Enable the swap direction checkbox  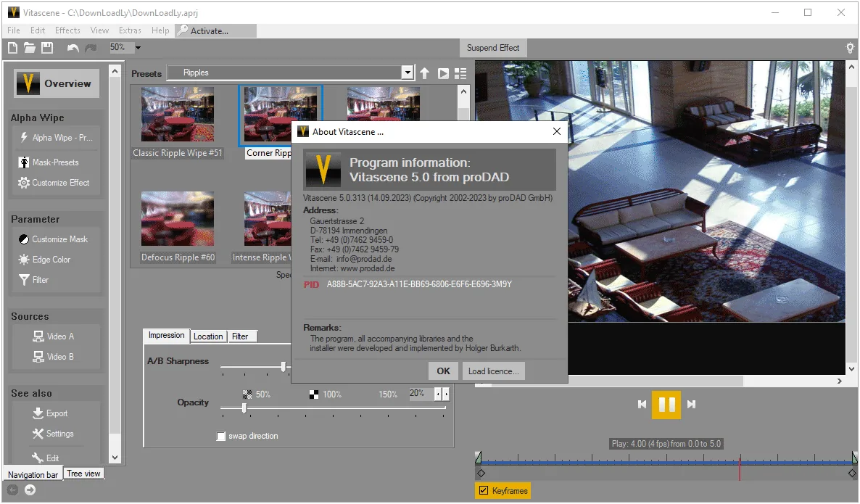(221, 436)
